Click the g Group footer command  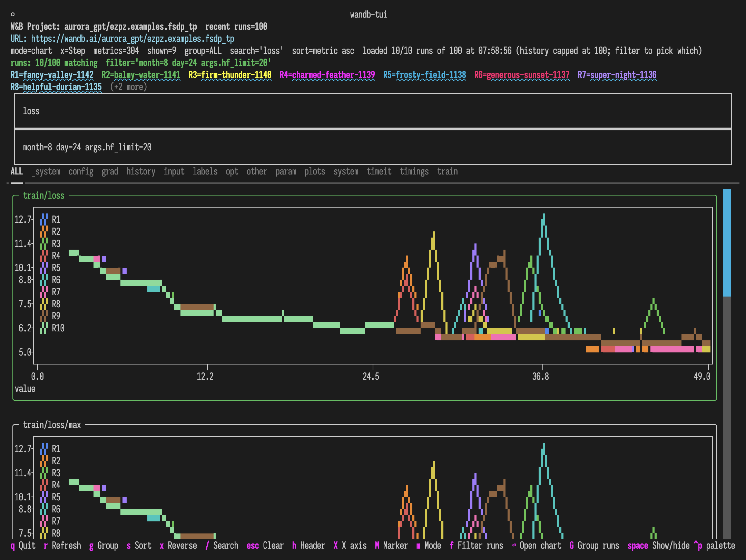click(x=104, y=546)
